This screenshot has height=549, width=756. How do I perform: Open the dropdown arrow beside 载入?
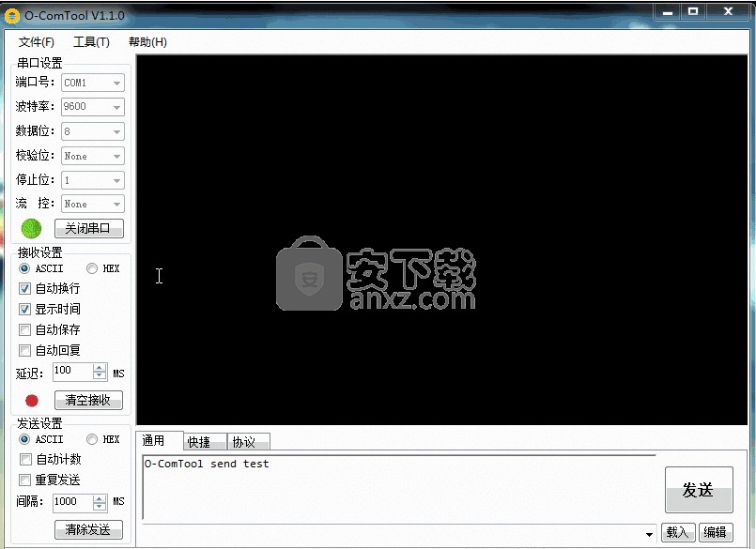pyautogui.click(x=649, y=534)
